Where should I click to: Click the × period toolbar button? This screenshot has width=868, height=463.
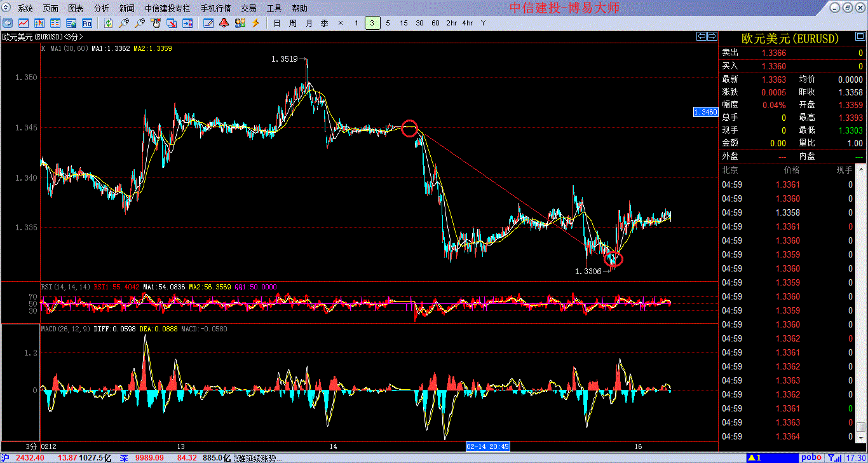pos(340,23)
